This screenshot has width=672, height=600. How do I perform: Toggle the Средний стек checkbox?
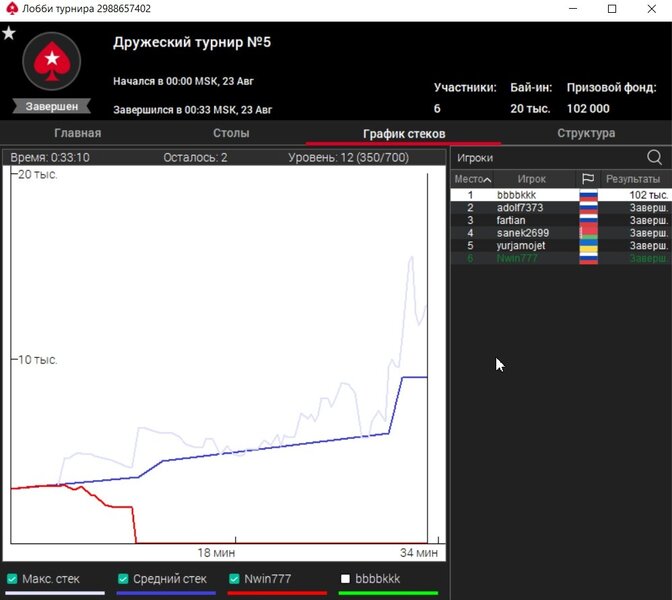coord(123,579)
